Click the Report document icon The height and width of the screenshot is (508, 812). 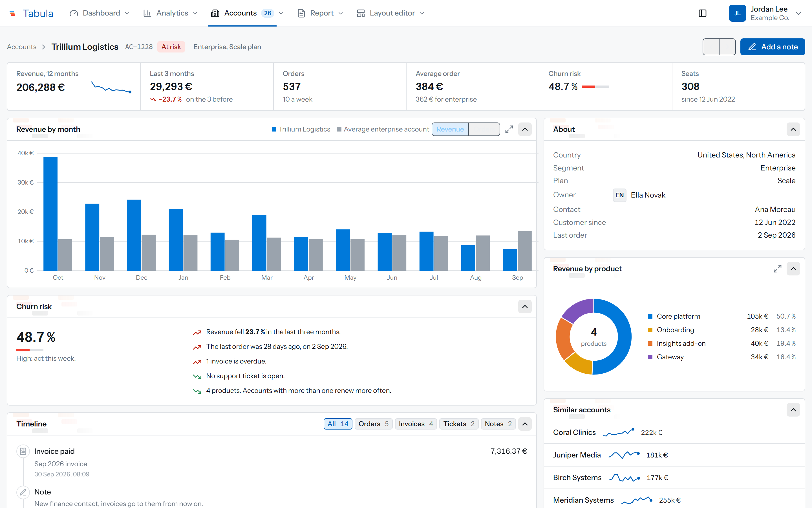301,13
